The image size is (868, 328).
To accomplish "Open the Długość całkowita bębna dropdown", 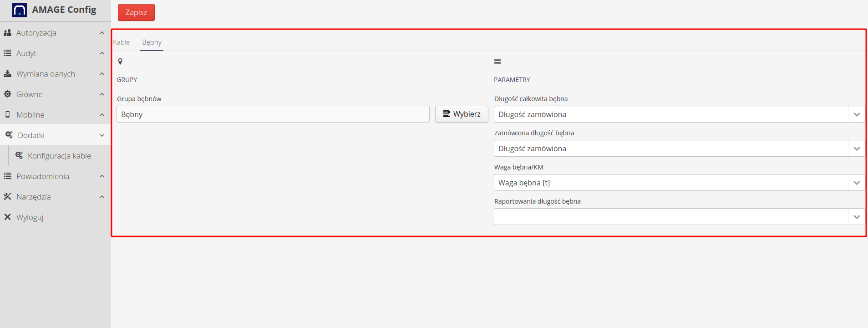I will [x=857, y=114].
